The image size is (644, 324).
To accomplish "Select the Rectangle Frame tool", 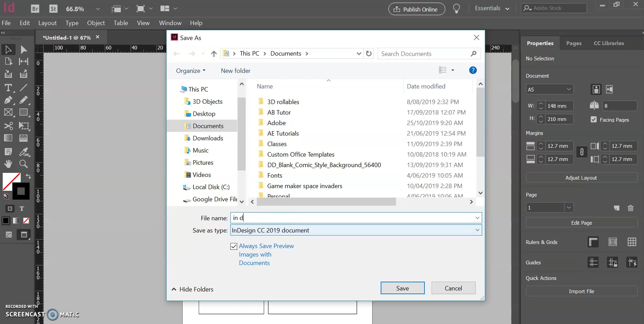I will tap(8, 112).
